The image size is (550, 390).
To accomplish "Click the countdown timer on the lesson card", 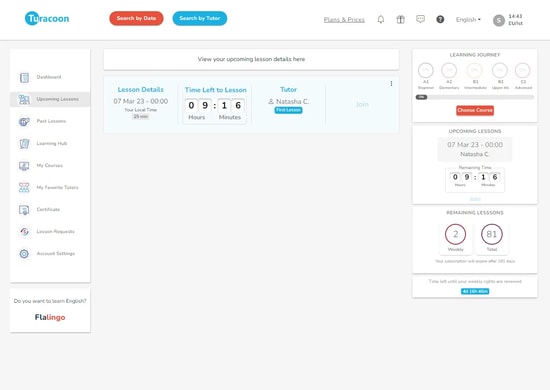I will 215,110.
